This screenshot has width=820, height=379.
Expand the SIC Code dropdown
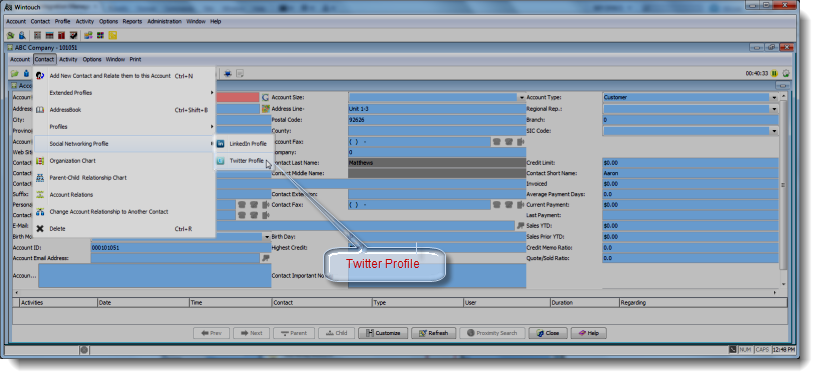point(774,131)
